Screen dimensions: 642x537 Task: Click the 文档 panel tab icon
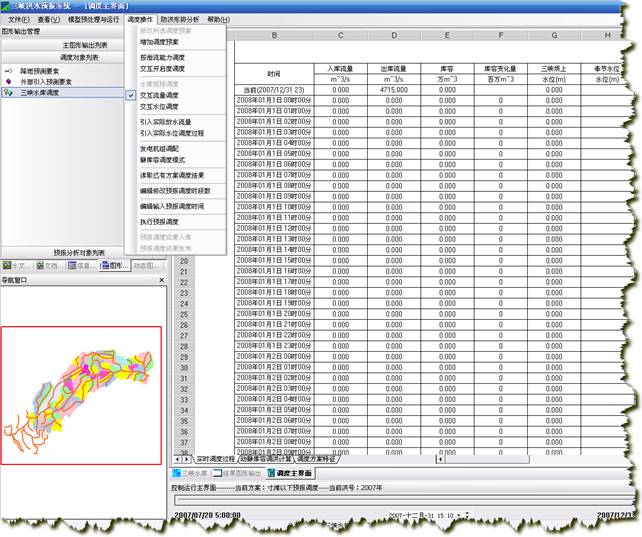[40, 266]
